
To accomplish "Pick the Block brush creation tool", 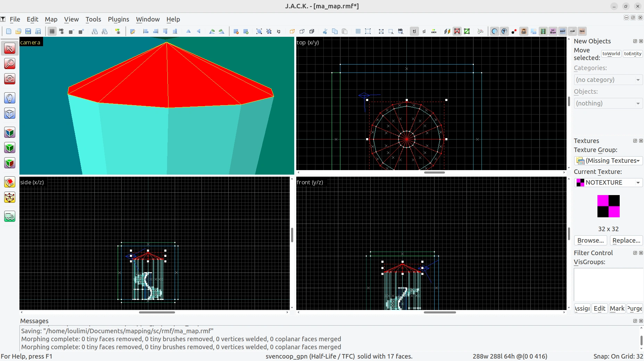I will (10, 114).
